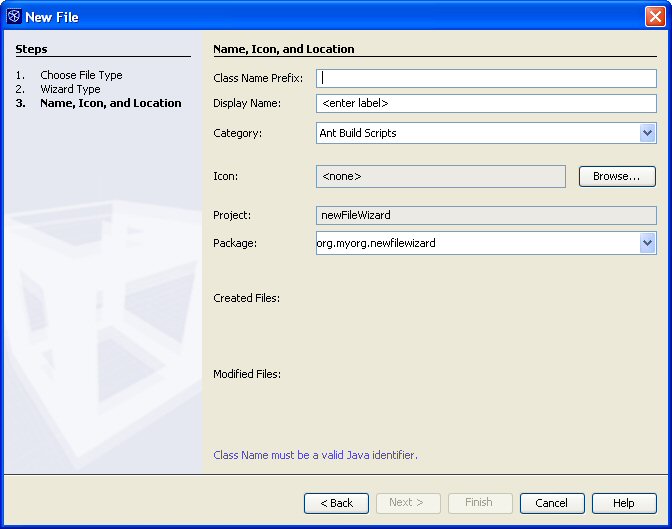Go back with the < Back button

point(336,503)
